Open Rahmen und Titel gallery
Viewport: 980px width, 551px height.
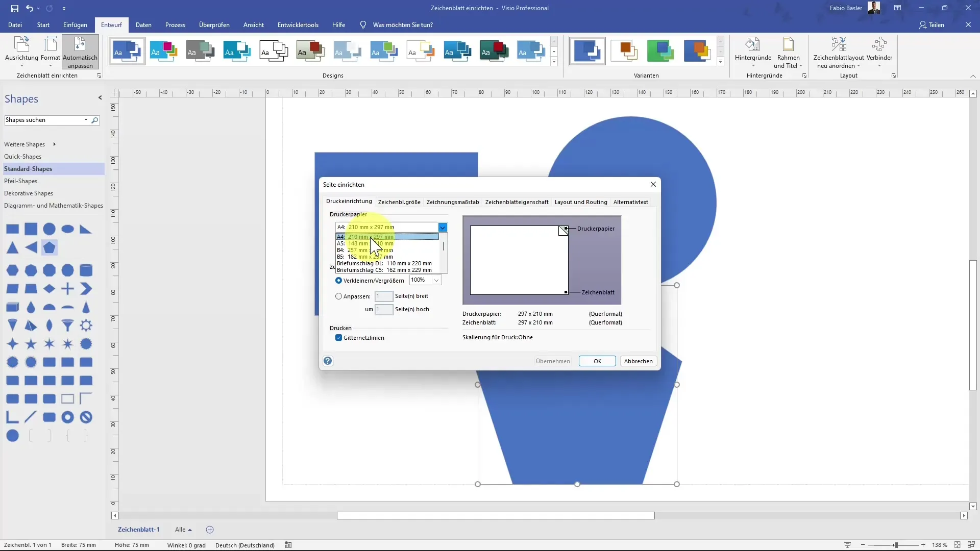(788, 52)
